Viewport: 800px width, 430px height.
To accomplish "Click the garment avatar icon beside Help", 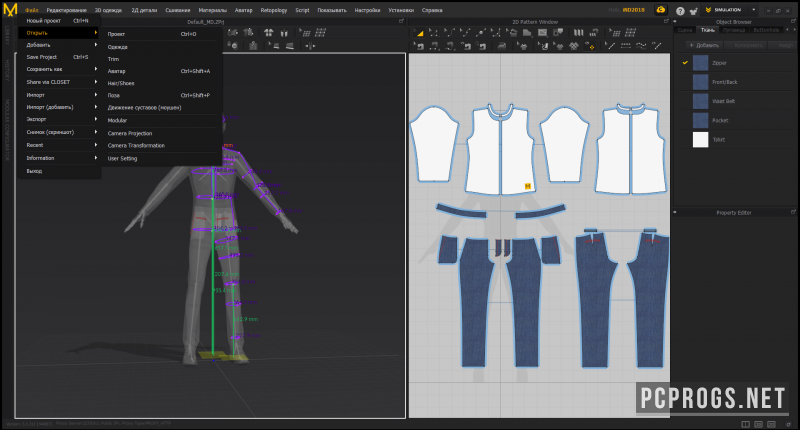I will [x=693, y=10].
